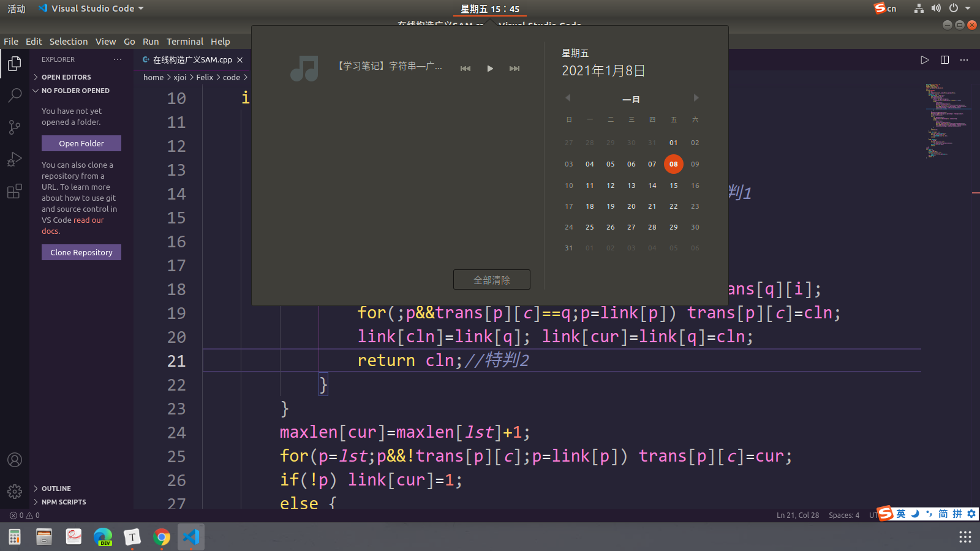The height and width of the screenshot is (551, 980).
Task: Open editor More Actions ellipsis
Action: pyautogui.click(x=965, y=60)
